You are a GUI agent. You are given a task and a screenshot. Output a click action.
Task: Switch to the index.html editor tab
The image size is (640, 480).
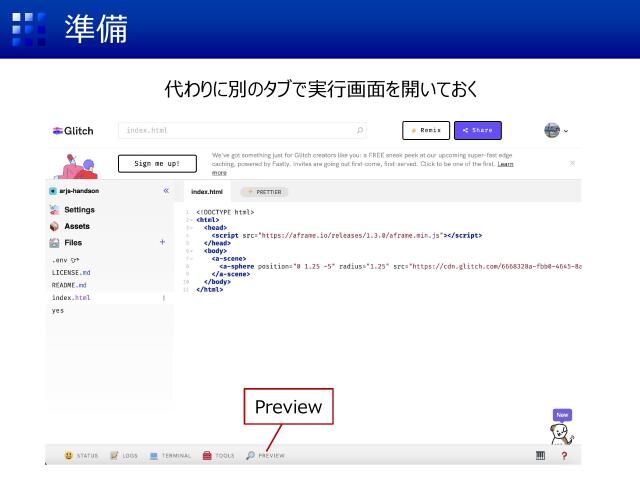click(x=206, y=191)
